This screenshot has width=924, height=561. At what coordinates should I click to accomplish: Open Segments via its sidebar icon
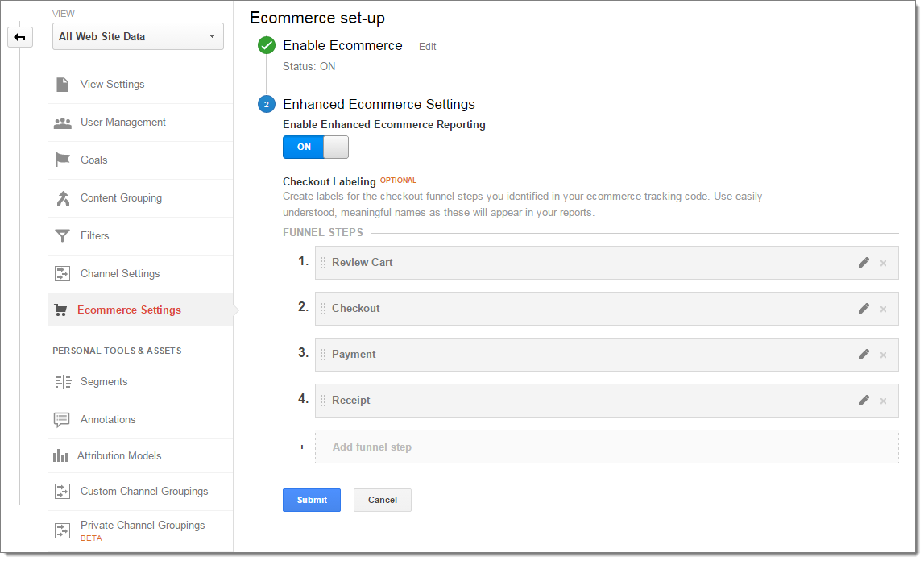[x=62, y=381]
